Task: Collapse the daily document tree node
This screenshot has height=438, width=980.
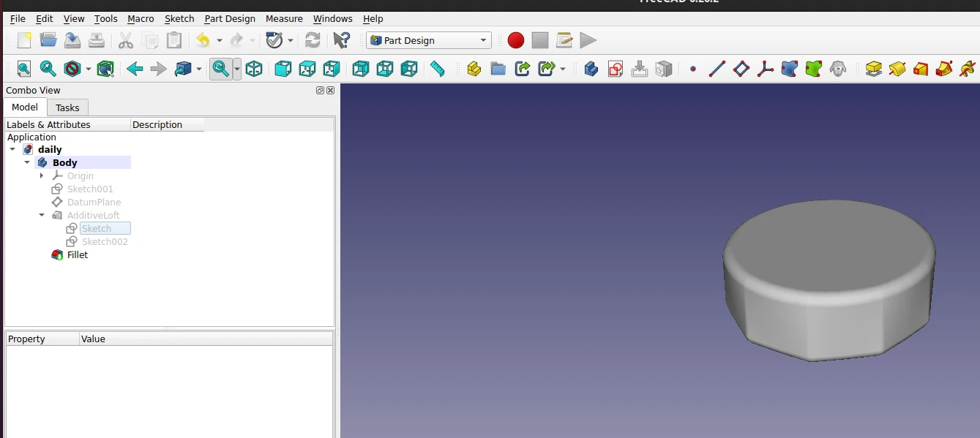Action: (x=12, y=149)
